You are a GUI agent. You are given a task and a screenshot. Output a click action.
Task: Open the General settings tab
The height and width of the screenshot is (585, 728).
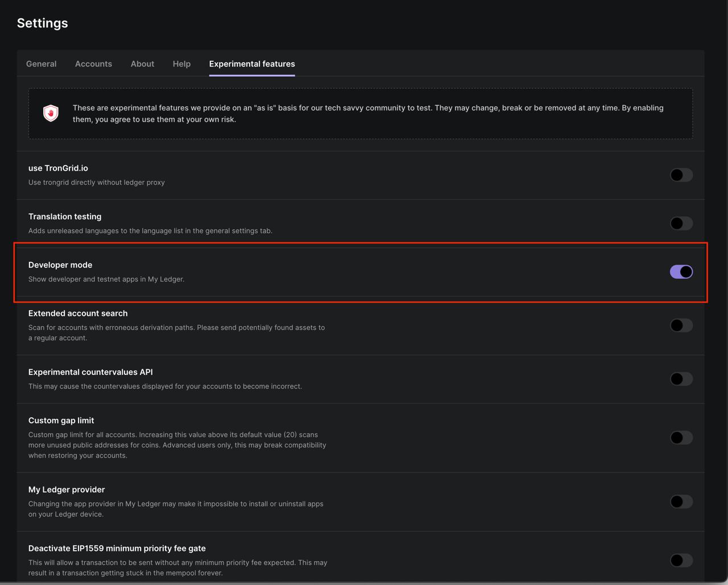[x=41, y=64]
